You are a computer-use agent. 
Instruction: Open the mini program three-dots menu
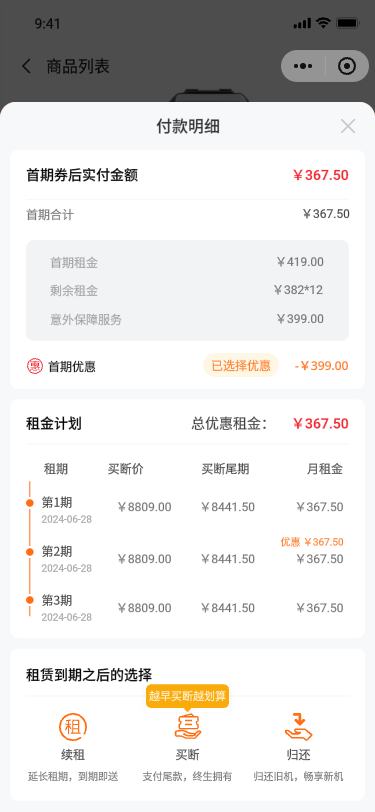point(302,66)
